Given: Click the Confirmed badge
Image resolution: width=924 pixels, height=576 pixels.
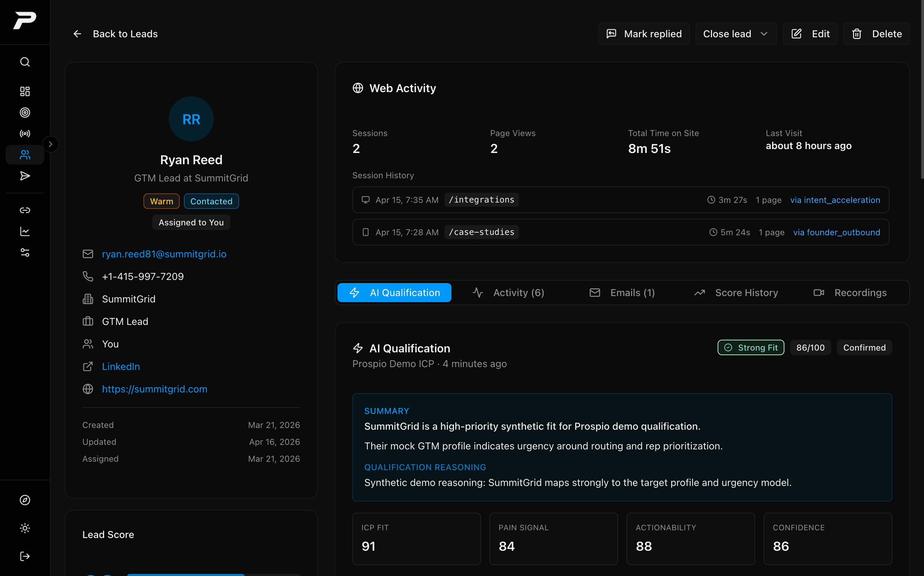Looking at the screenshot, I should (864, 347).
